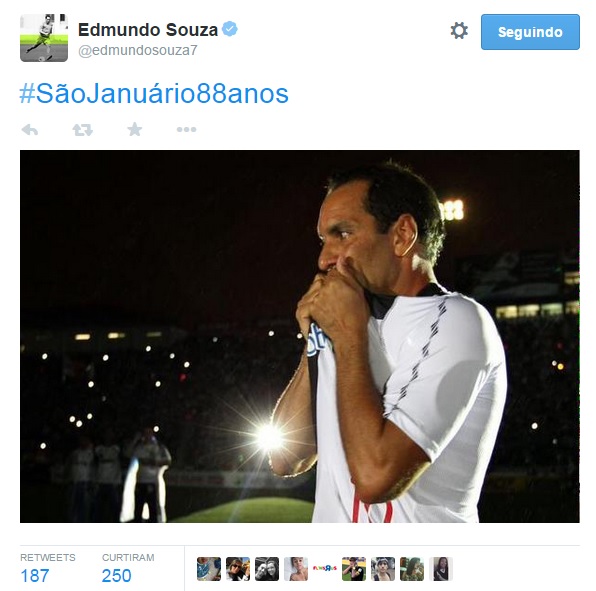Open the #SãoJanuário88anos hashtag
The width and height of the screenshot is (596, 591).
point(154,94)
